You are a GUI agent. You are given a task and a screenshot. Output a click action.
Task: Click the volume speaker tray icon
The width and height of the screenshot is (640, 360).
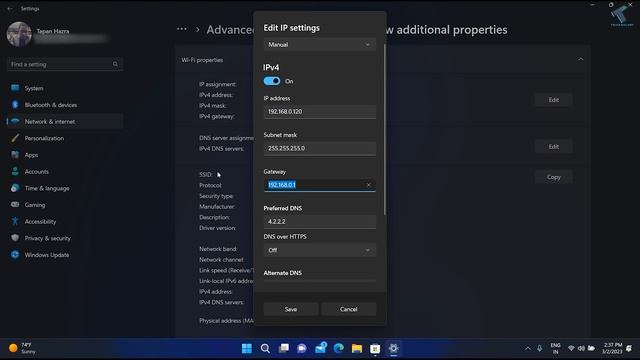(581, 348)
